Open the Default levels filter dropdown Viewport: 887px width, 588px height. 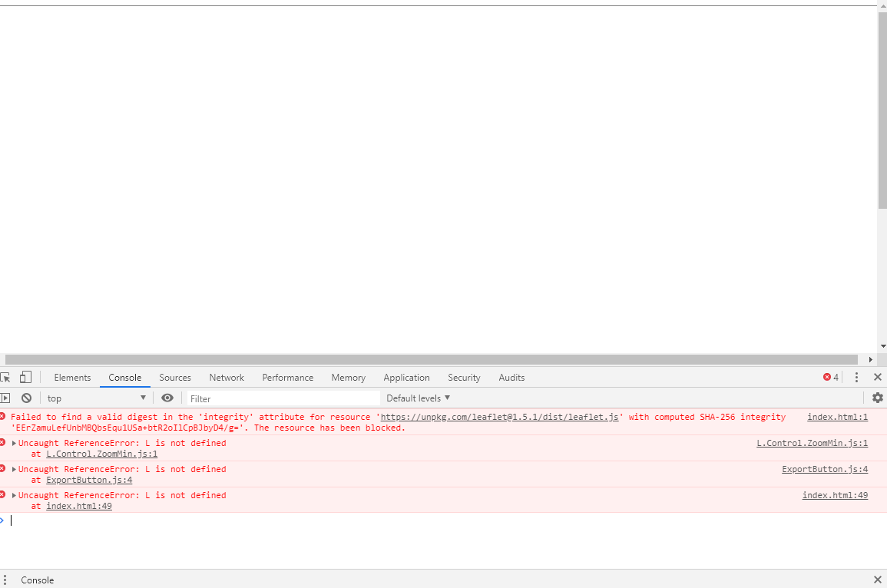417,398
